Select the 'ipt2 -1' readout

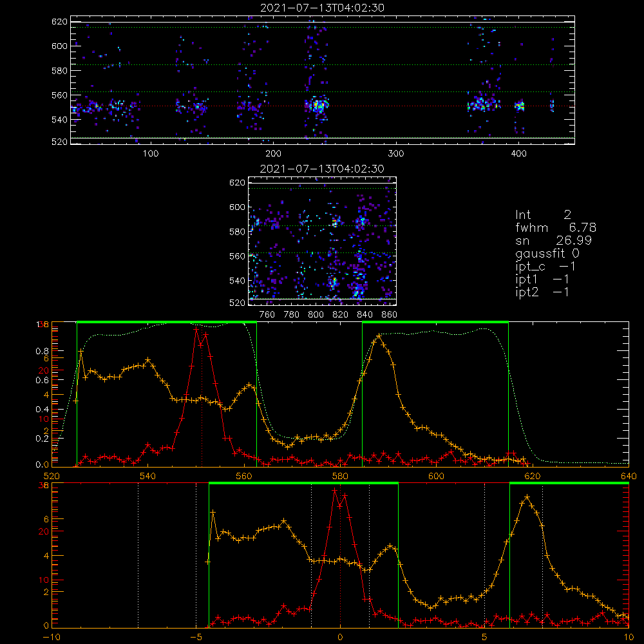point(542,292)
